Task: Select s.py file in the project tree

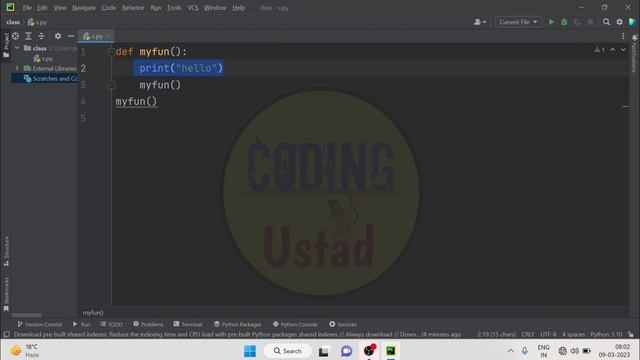Action: [44, 58]
